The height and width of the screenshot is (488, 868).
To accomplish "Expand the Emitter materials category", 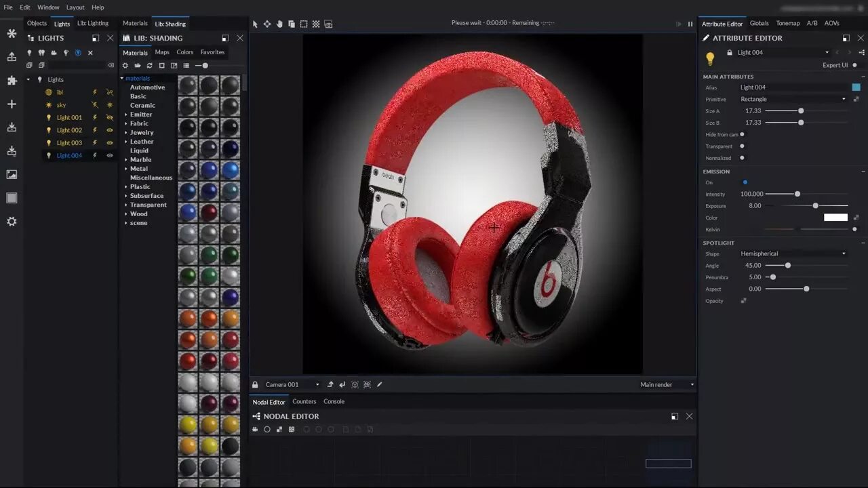I will 126,115.
